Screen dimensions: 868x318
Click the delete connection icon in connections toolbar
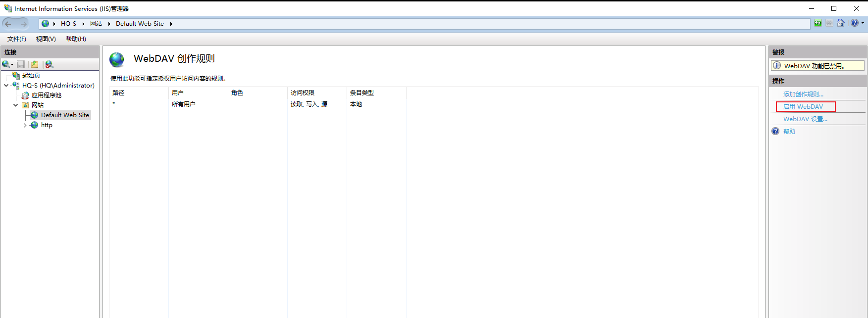click(x=49, y=64)
